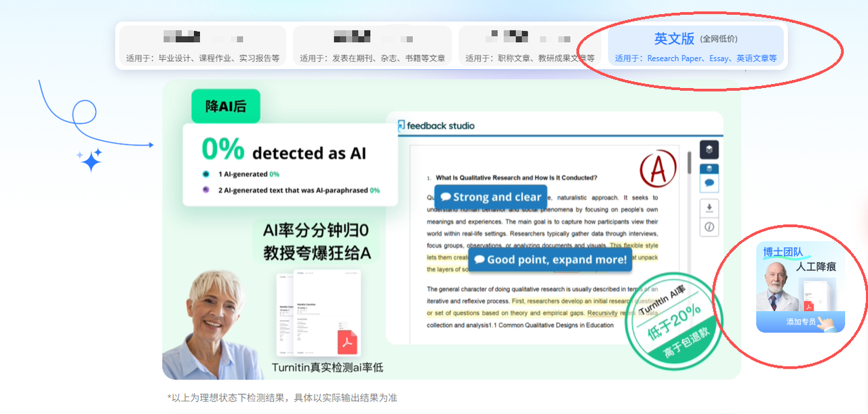Click the AI率分分钟归0 caption

(x=317, y=231)
